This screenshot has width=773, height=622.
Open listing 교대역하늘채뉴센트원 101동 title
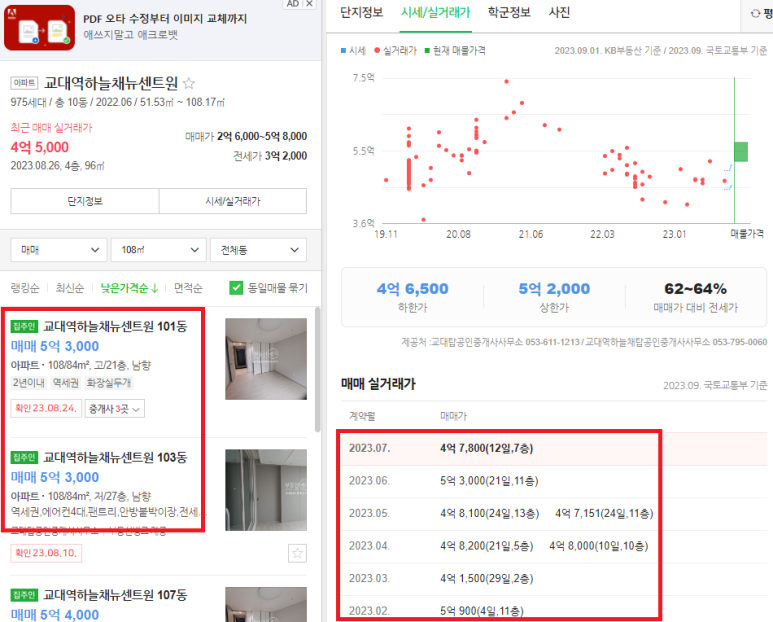(115, 326)
